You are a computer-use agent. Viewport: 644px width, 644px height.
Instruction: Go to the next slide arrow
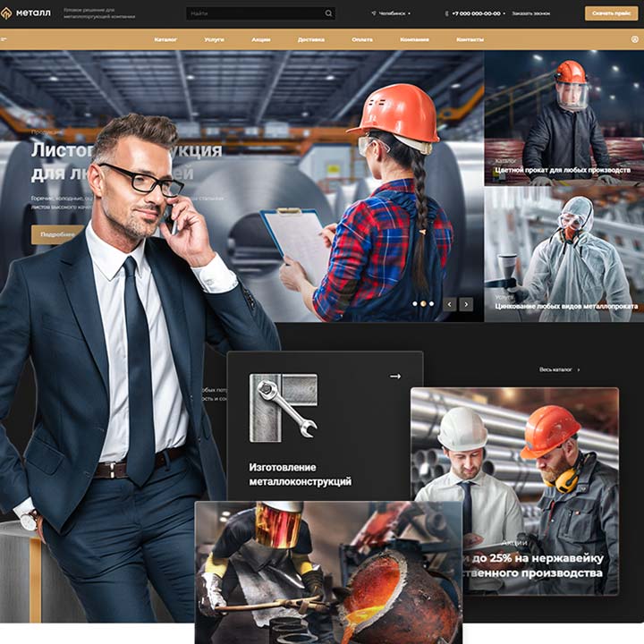[x=466, y=304]
